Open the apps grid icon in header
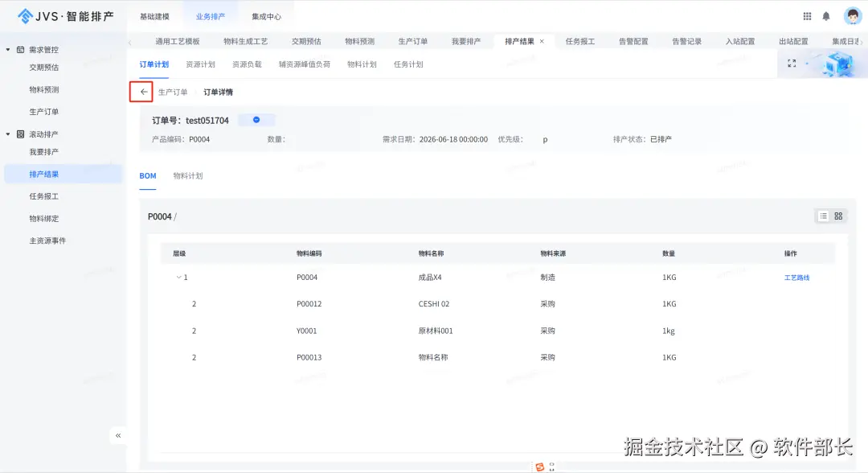 click(x=807, y=17)
